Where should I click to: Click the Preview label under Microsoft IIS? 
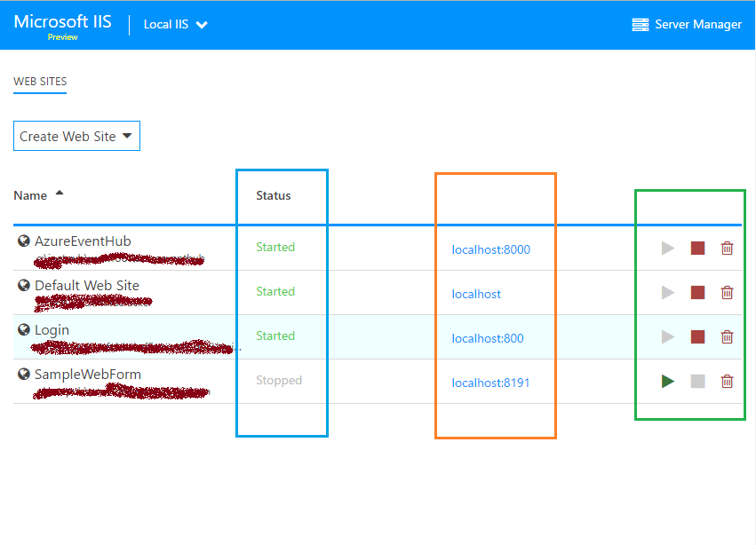tap(63, 37)
